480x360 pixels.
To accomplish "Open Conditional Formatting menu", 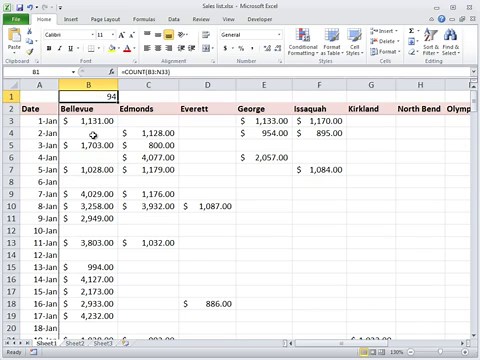I will click(x=303, y=42).
